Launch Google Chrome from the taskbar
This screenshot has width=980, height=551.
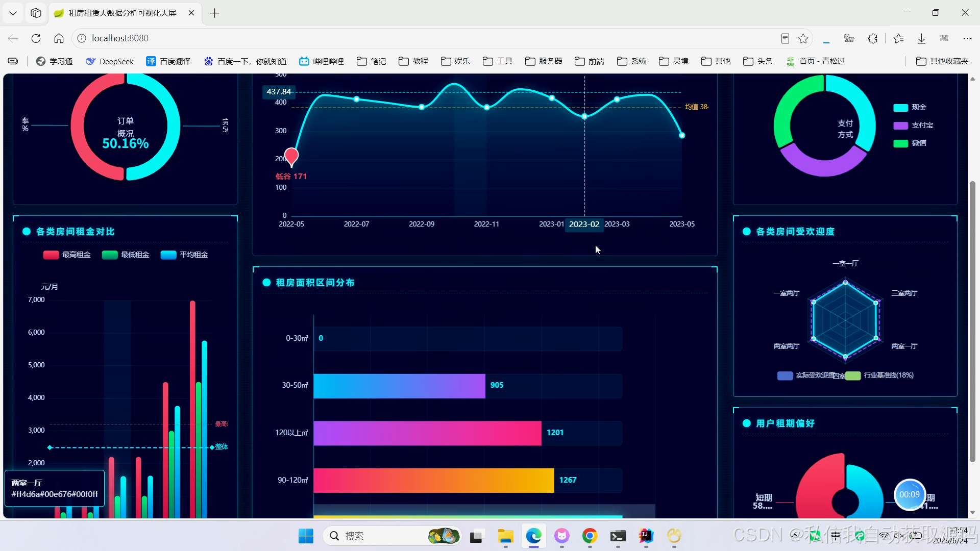pos(590,536)
